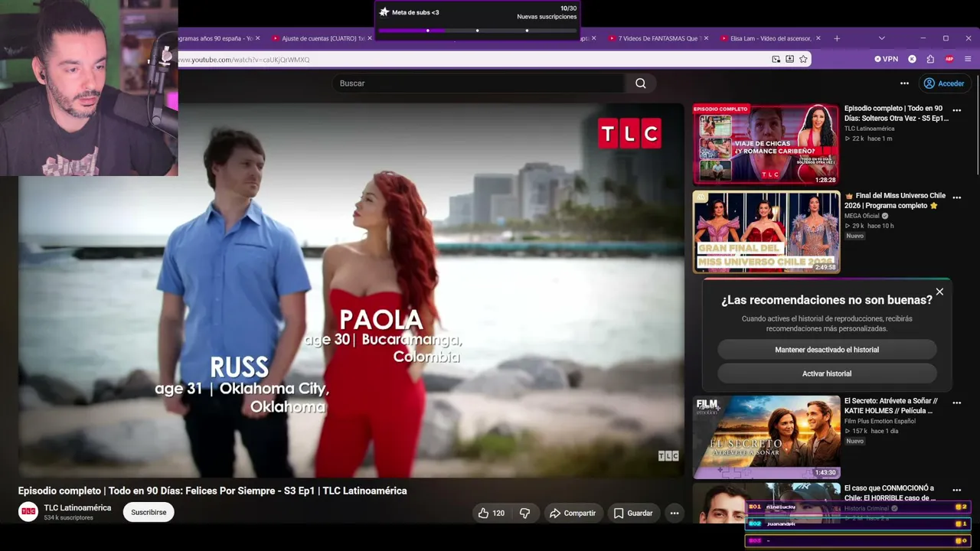Click the address bar icon left of install
Screen dimensions: 980x551
pos(776,59)
